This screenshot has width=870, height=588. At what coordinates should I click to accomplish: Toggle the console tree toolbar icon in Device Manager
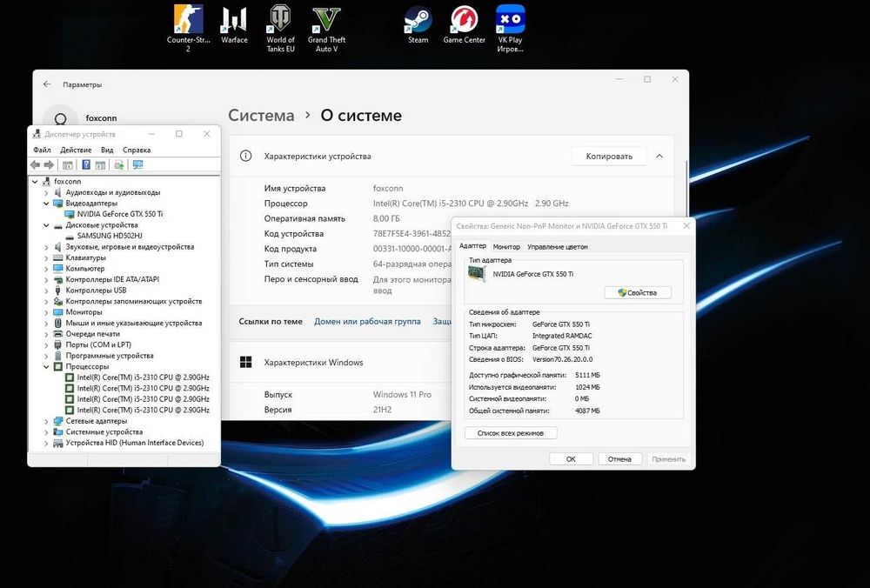[x=68, y=164]
